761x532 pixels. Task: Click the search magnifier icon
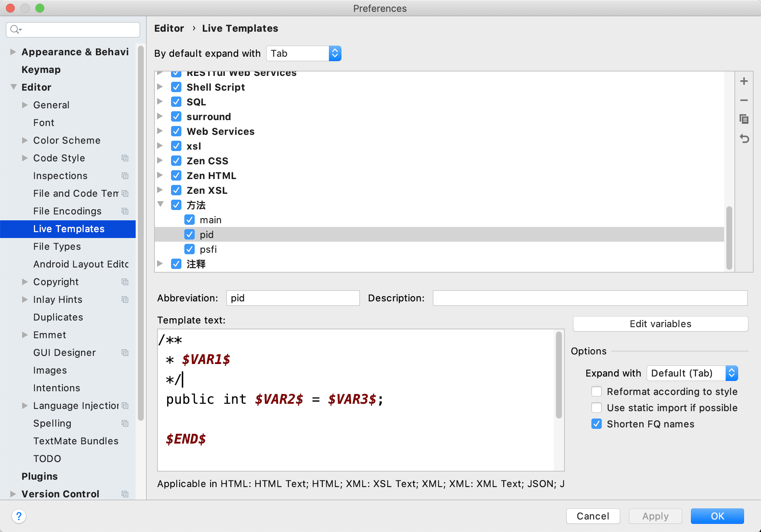(x=15, y=29)
